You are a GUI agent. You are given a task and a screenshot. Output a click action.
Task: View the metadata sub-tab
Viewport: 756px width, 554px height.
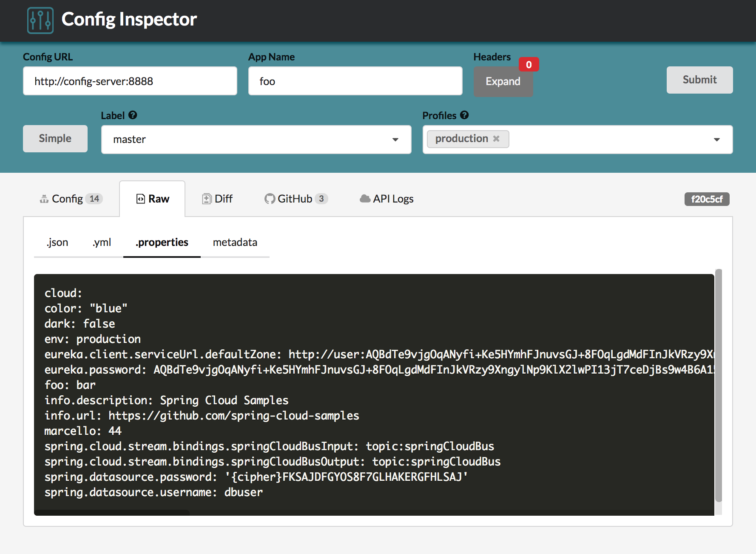[x=235, y=242]
